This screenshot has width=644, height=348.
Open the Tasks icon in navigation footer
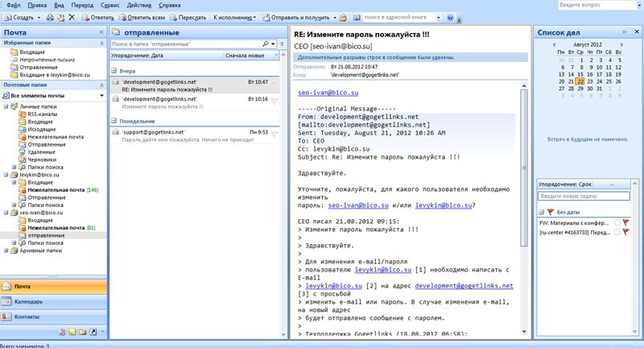click(x=62, y=332)
